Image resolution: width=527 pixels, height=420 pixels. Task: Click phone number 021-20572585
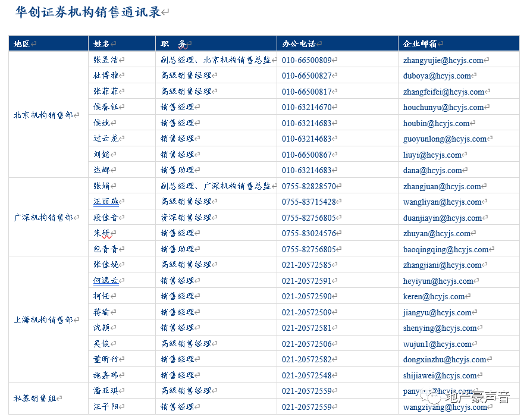307,265
